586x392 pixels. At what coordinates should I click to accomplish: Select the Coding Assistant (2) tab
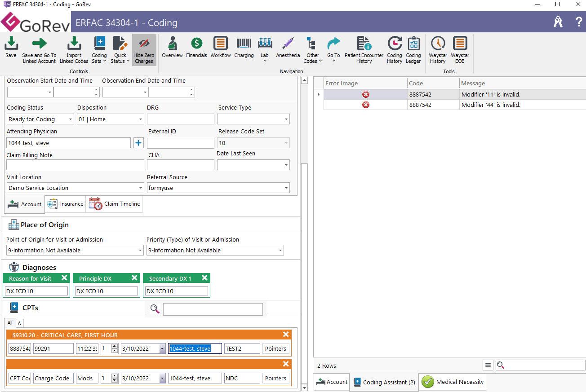click(x=384, y=382)
